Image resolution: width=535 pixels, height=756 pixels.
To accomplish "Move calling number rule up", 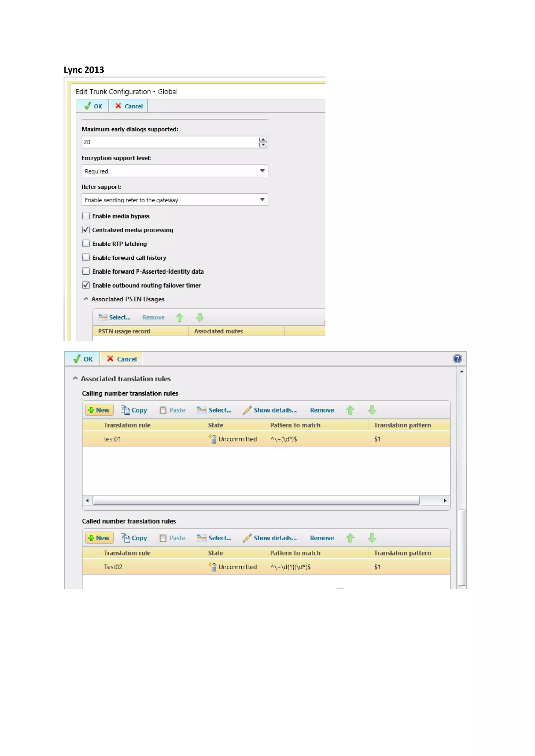I will (x=350, y=410).
